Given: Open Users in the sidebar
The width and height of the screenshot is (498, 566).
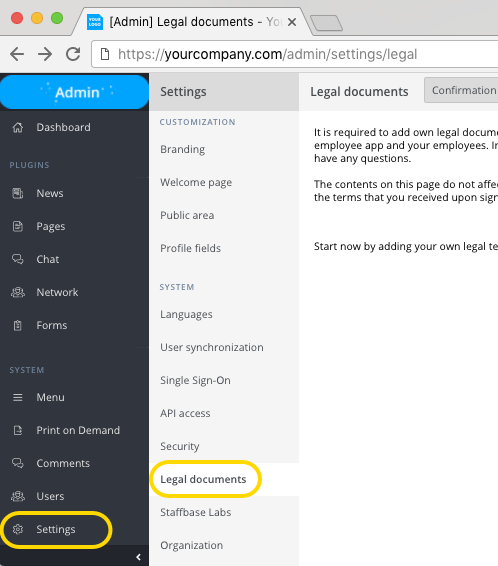Looking at the screenshot, I should click(74, 496).
